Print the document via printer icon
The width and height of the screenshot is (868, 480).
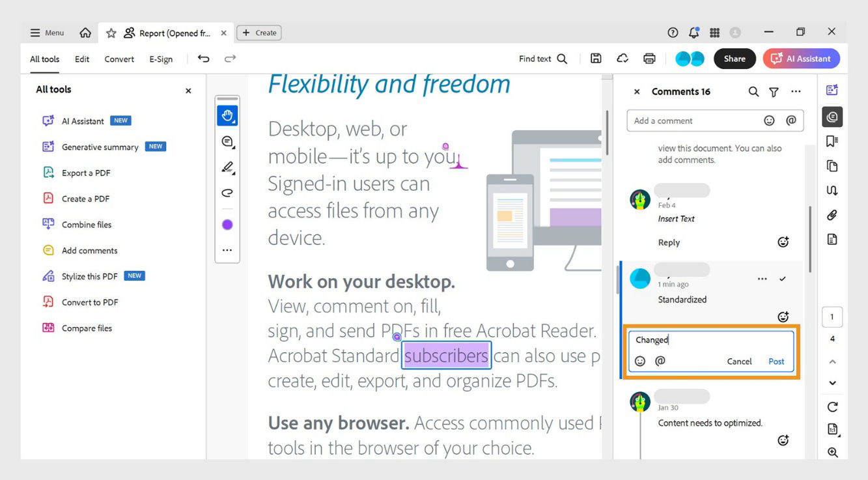point(649,59)
